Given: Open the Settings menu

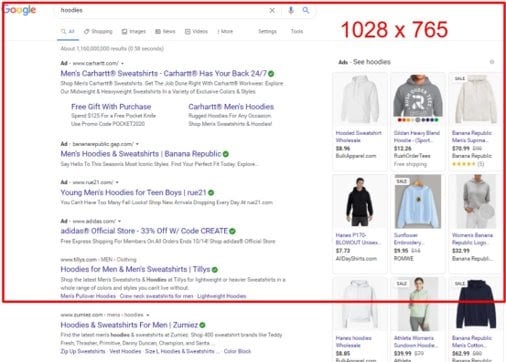Looking at the screenshot, I should click(x=267, y=31).
